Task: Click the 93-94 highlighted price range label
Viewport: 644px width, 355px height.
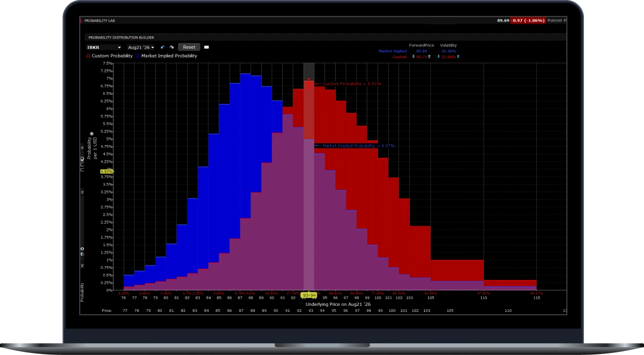Action: click(309, 295)
